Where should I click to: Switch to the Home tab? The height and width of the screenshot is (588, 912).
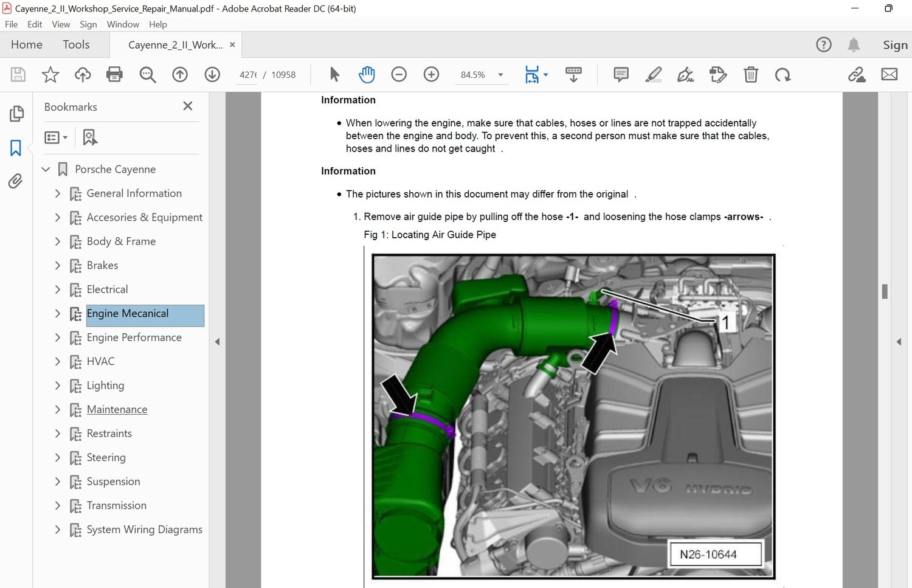click(x=27, y=44)
